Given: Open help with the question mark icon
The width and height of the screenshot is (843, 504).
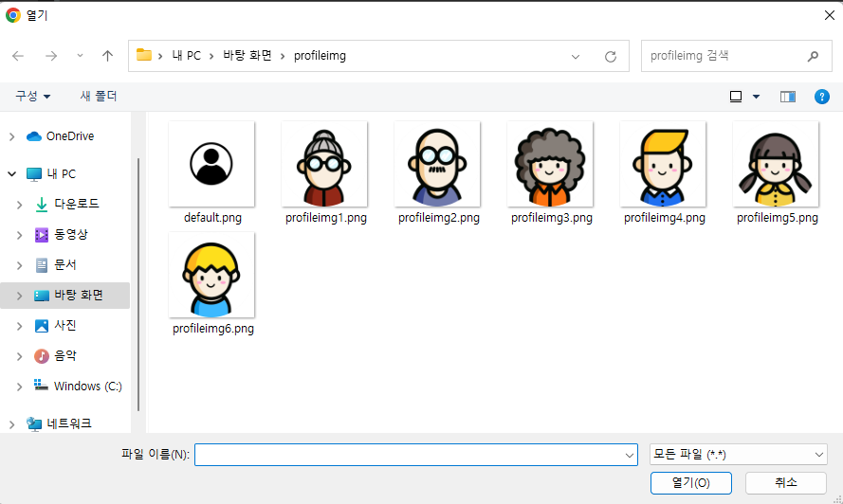Looking at the screenshot, I should click(821, 97).
